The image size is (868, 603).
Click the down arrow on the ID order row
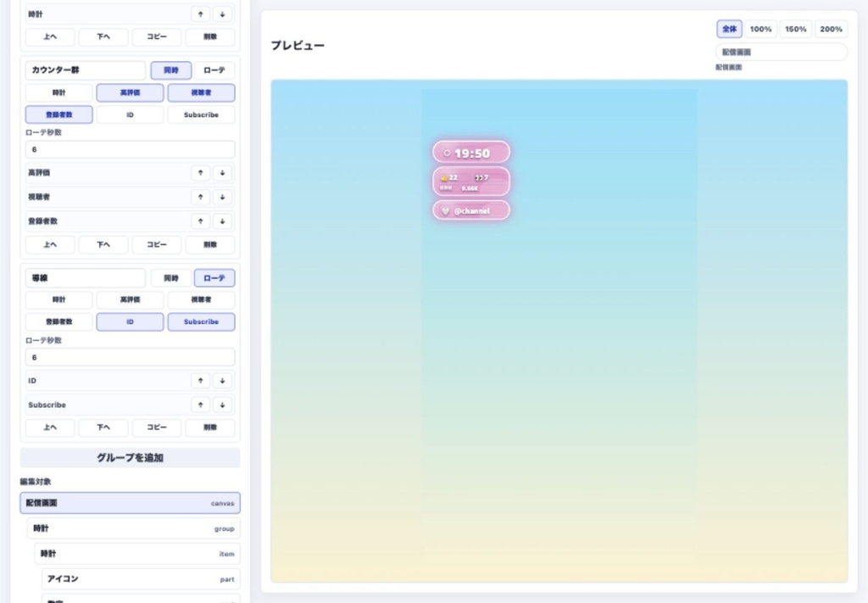coord(223,381)
